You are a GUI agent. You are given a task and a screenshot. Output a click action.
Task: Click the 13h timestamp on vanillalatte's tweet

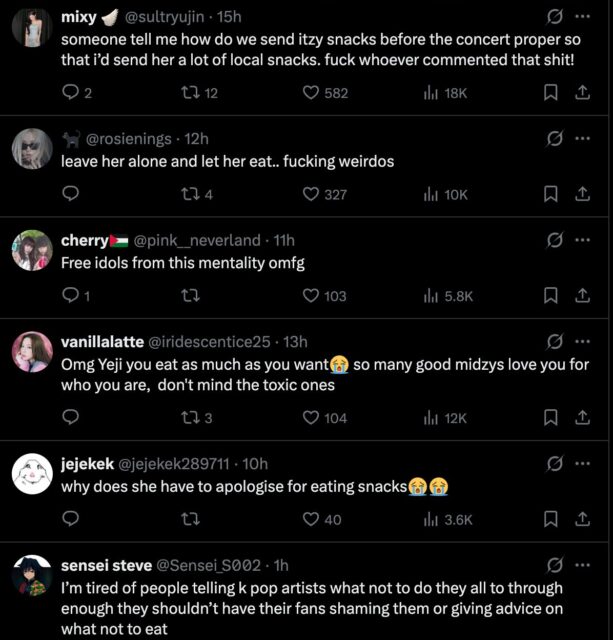[x=295, y=342]
